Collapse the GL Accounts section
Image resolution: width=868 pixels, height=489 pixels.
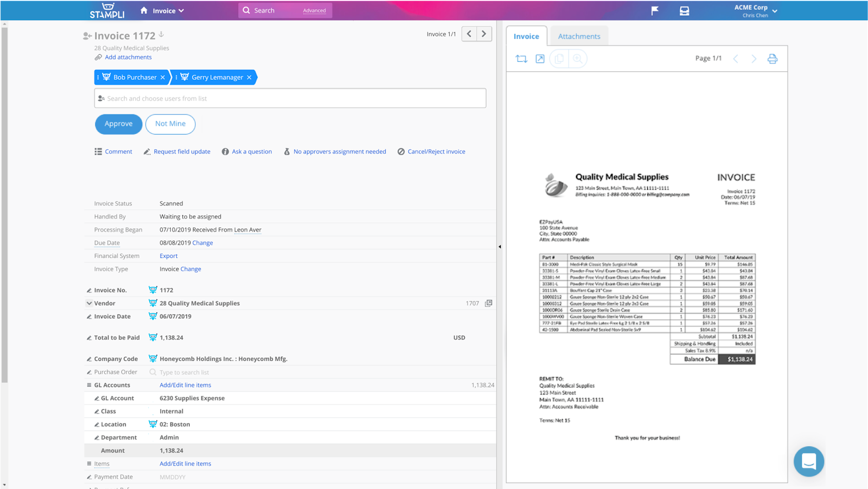[89, 385]
